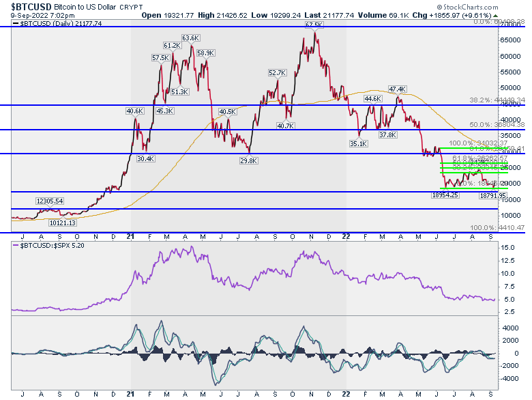Image resolution: width=532 pixels, height=400 pixels.
Task: Click the 57.5K price label
Action: [160, 58]
